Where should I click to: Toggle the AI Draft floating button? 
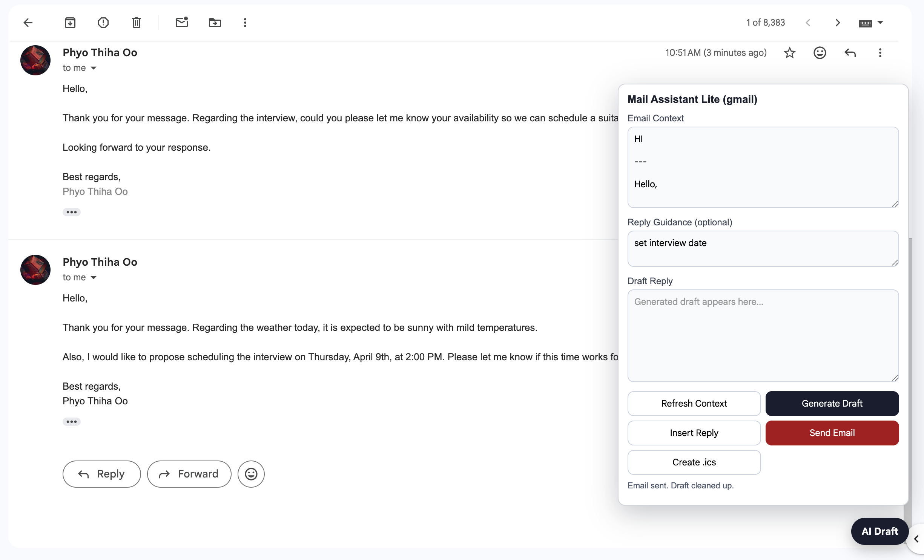[879, 531]
